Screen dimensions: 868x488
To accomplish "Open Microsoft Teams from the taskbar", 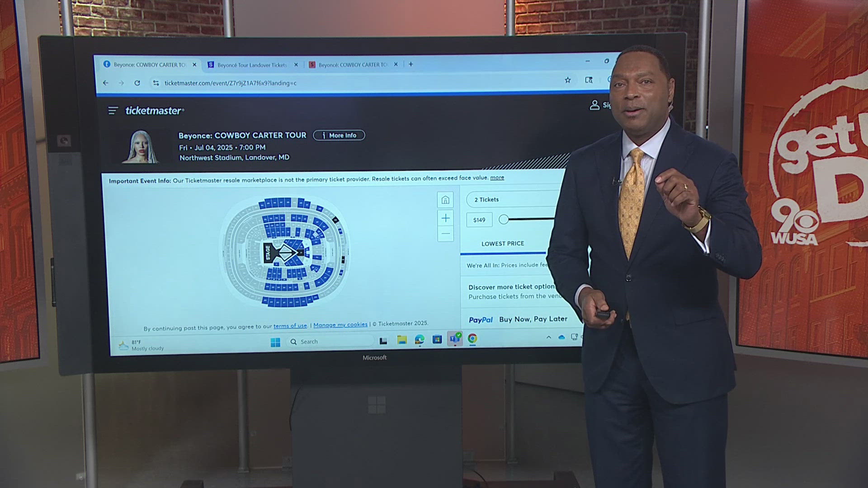I will (455, 338).
